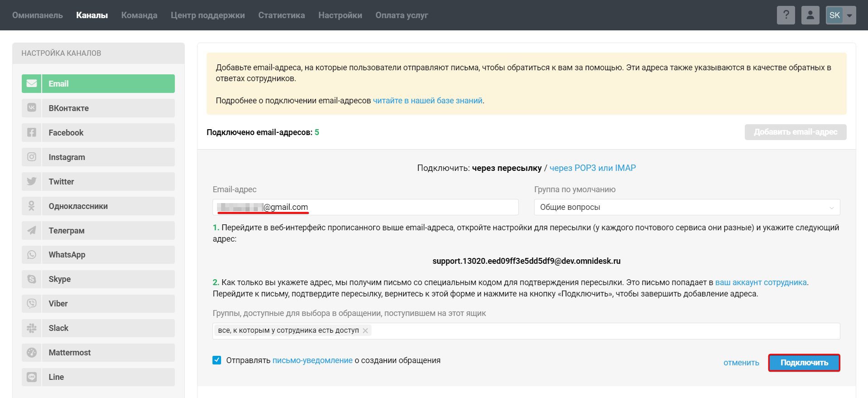Image resolution: width=868 pixels, height=398 pixels.
Task: Switch to the Статистика menu tab
Action: [281, 15]
